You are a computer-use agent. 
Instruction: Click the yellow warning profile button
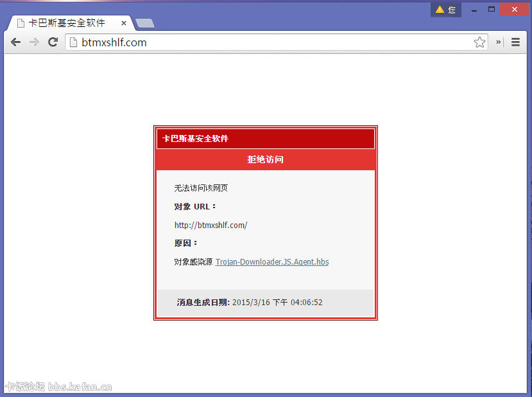pos(445,10)
